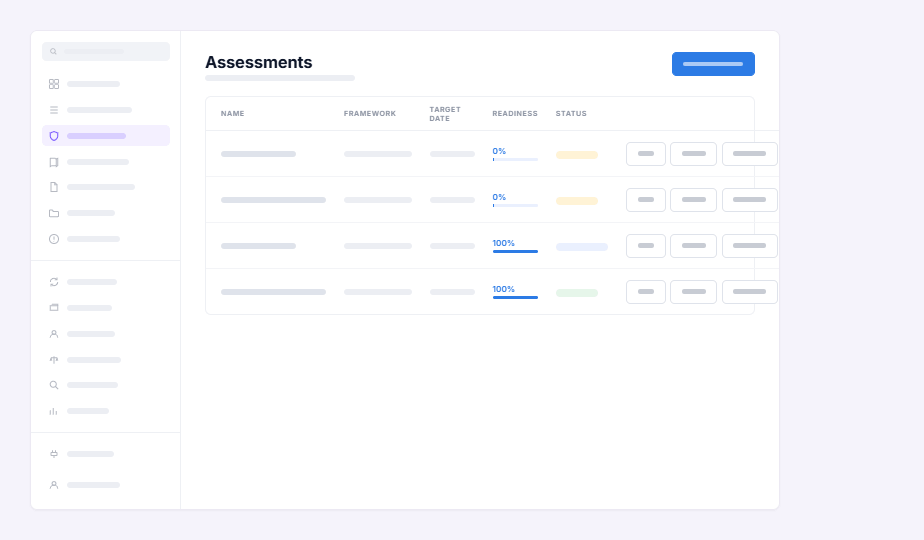Click the middle action button in blue-status row
This screenshot has width=924, height=540.
click(694, 246)
